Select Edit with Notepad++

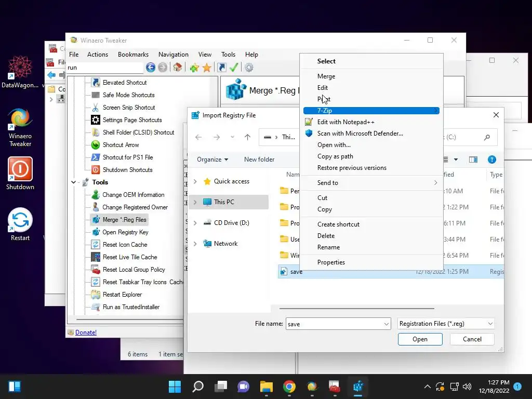click(x=371, y=122)
